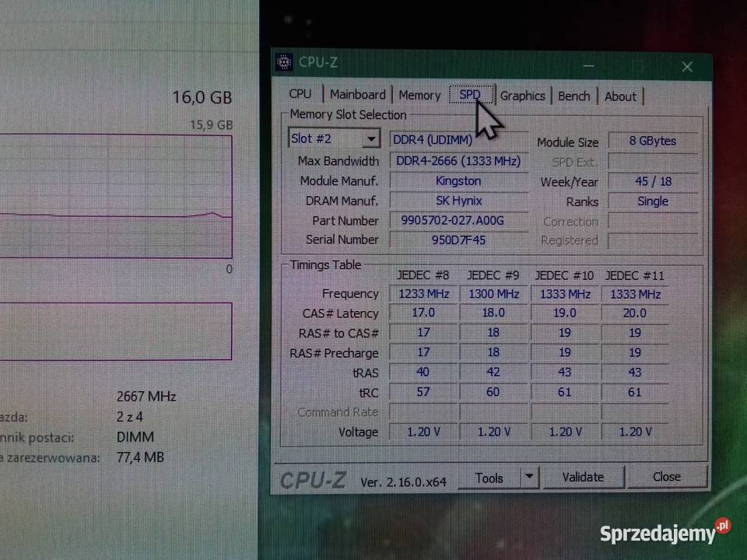Click the memory composition bar in Task Manager

pos(116,331)
